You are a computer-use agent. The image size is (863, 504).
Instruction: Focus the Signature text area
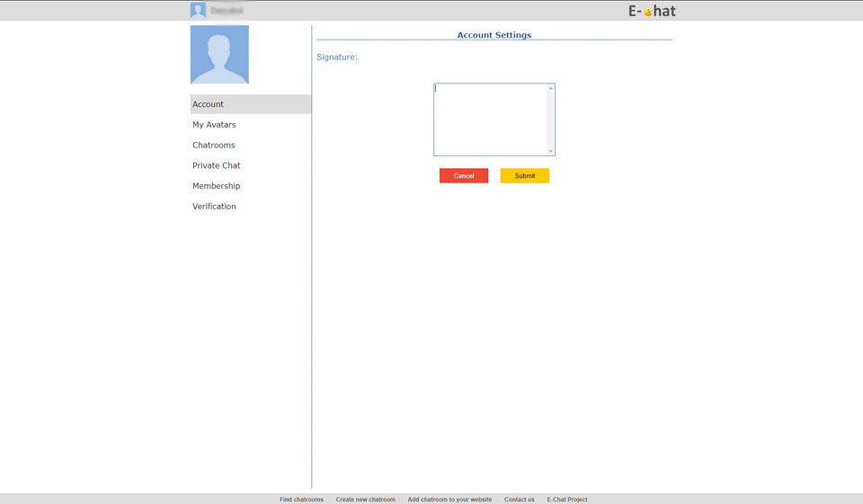(490, 119)
